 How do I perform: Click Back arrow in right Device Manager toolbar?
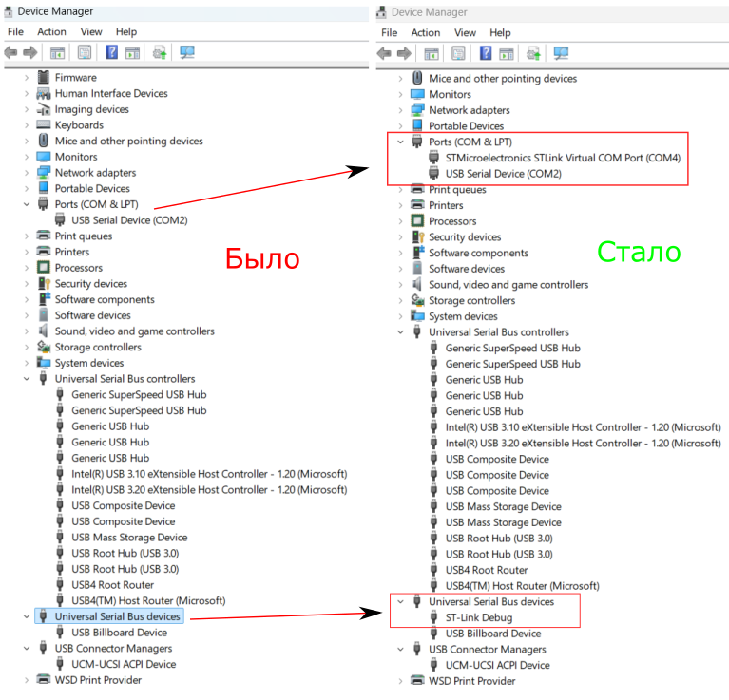coord(384,53)
